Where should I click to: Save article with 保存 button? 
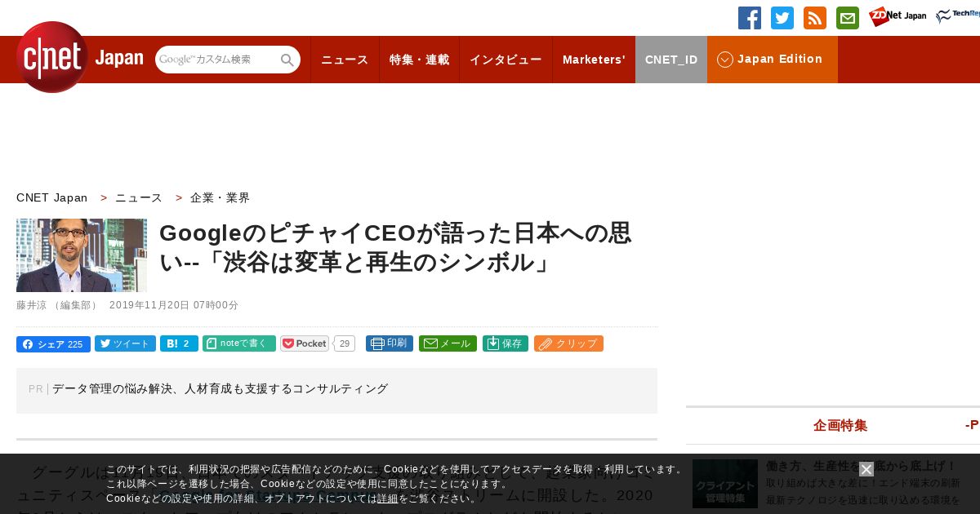click(506, 343)
